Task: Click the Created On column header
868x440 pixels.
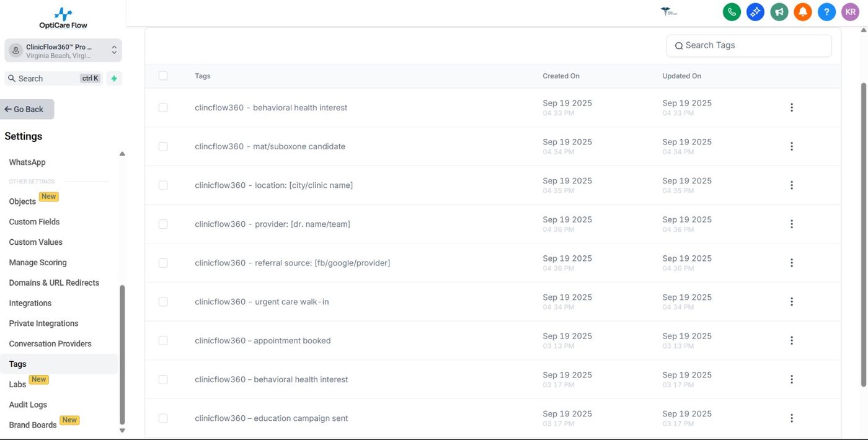Action: pyautogui.click(x=561, y=76)
